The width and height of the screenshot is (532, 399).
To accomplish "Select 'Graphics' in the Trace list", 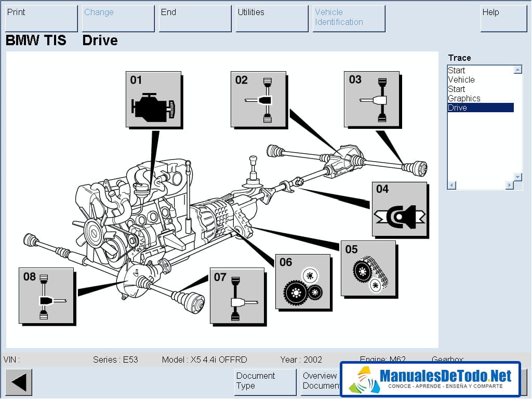I will pos(481,98).
